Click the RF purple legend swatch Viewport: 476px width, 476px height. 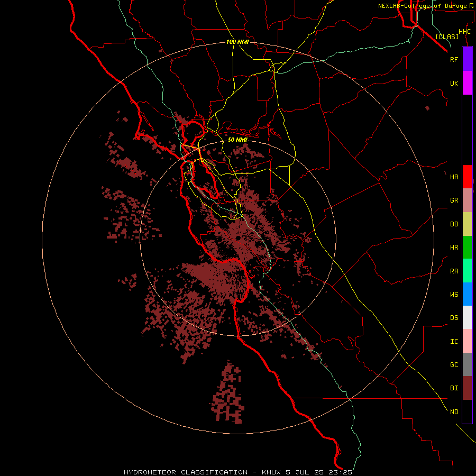(x=467, y=59)
